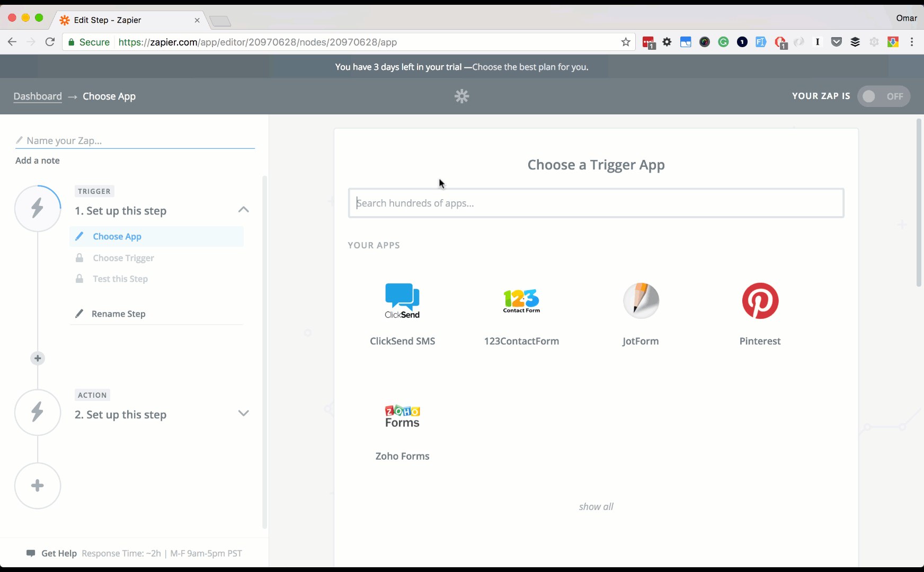This screenshot has width=924, height=572.
Task: Click the Pocket extension icon
Action: tap(836, 42)
